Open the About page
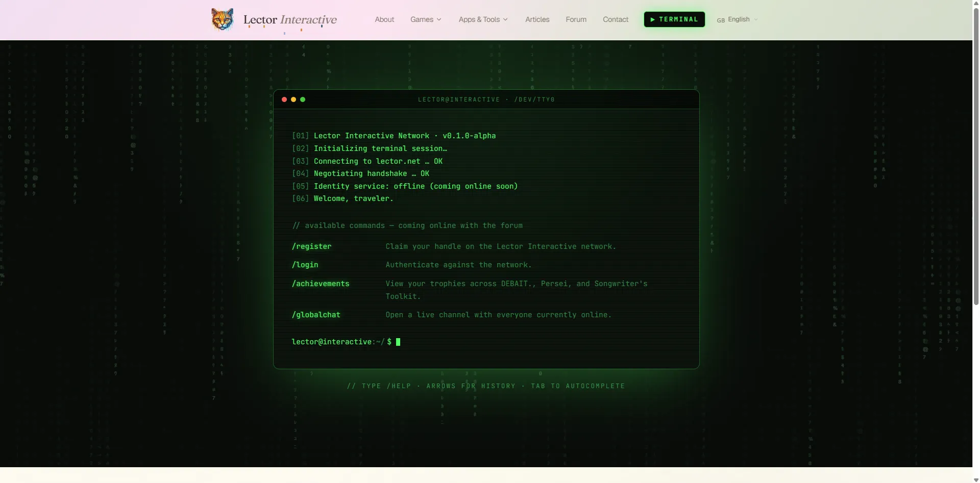Image resolution: width=980 pixels, height=483 pixels. tap(384, 19)
